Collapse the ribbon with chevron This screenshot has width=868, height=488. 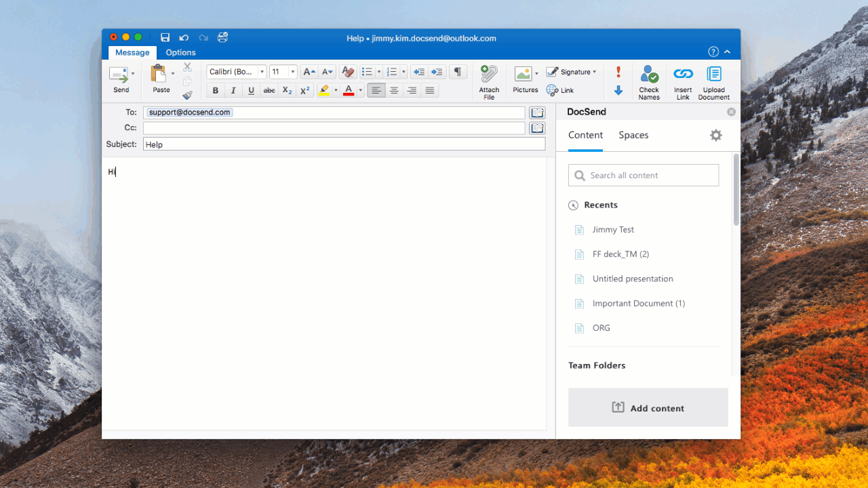(x=728, y=52)
